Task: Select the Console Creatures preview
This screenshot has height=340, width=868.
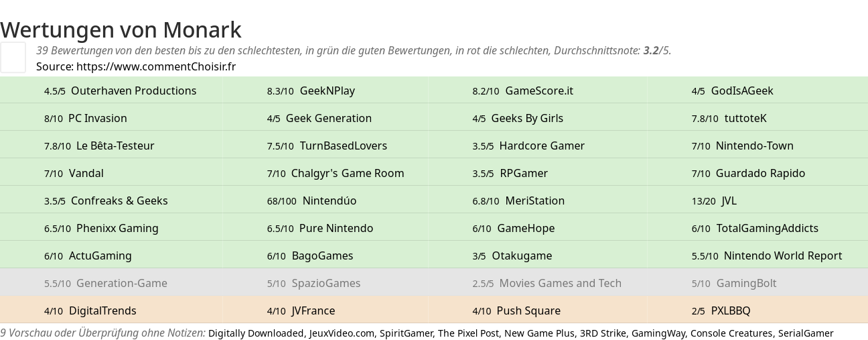Action: tap(731, 333)
